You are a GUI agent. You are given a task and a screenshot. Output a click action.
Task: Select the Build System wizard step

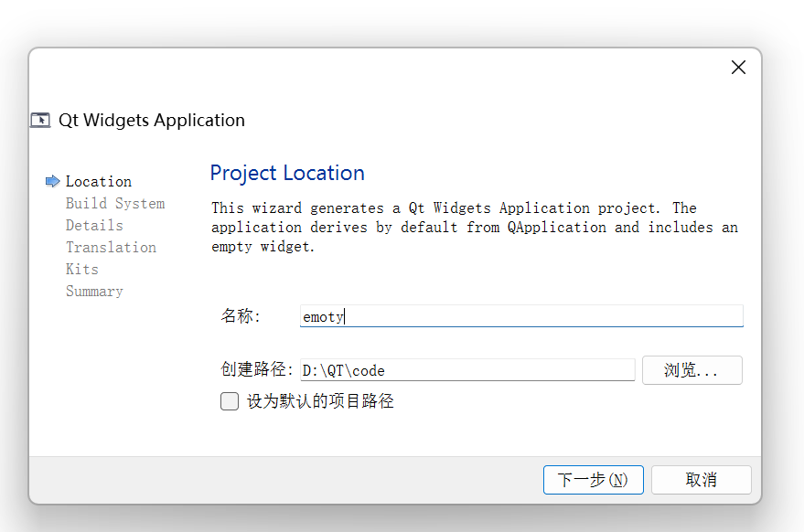pyautogui.click(x=115, y=204)
